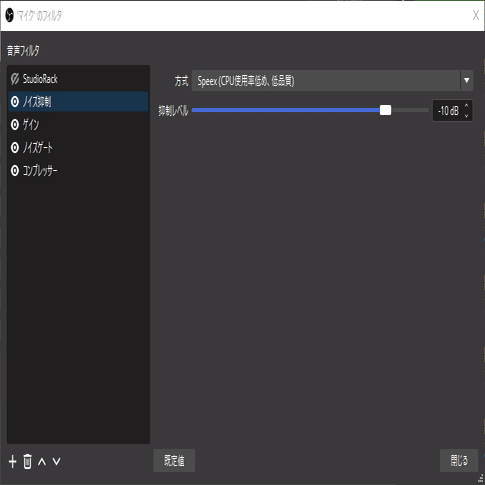Select the StudioRack filter row
This screenshot has width=485, height=485.
pyautogui.click(x=78, y=79)
